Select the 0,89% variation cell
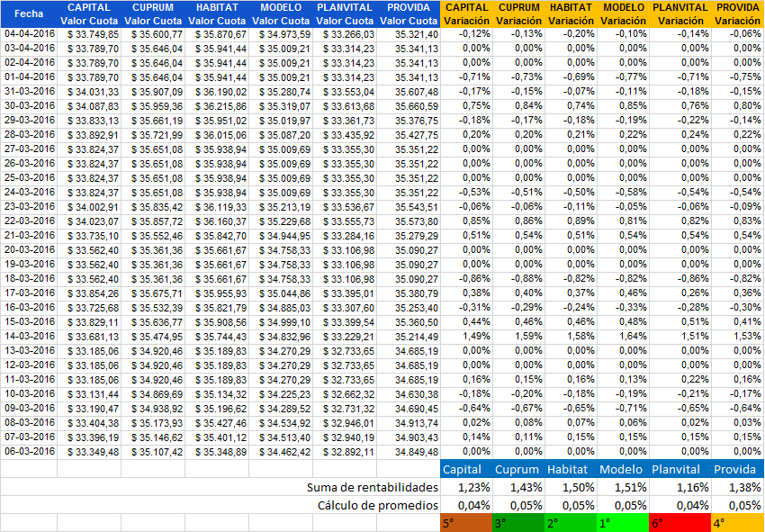The image size is (765, 532). pyautogui.click(x=571, y=221)
